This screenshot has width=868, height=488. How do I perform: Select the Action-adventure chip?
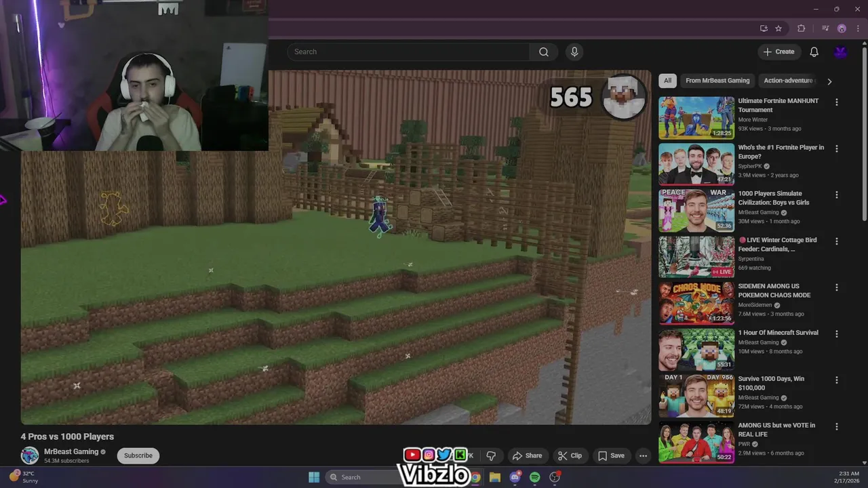tap(787, 81)
